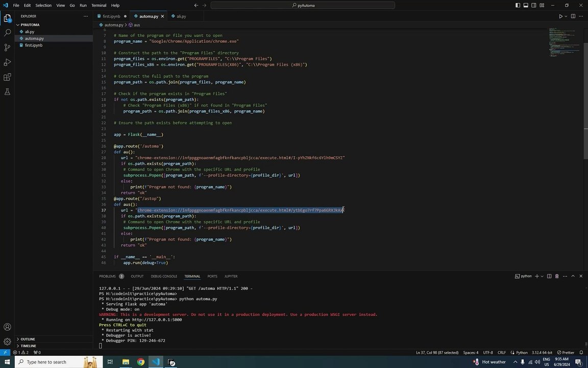Open the Search view in activity bar
The width and height of the screenshot is (588, 368).
[7, 33]
